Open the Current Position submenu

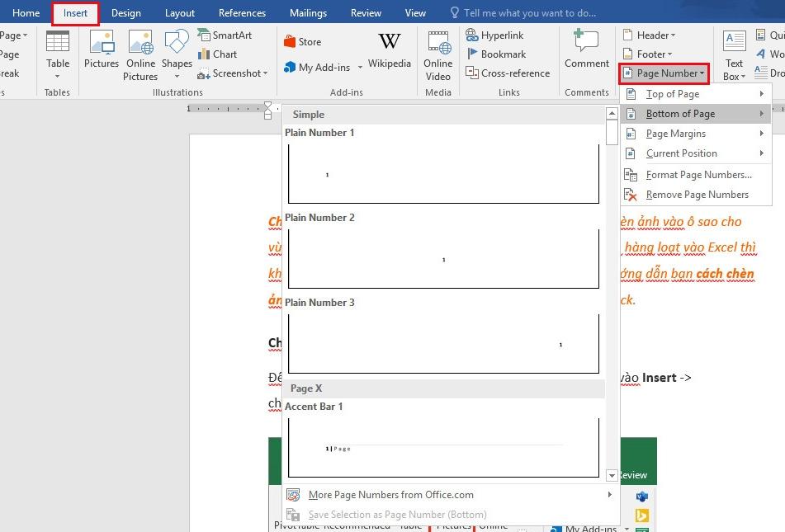(697, 153)
